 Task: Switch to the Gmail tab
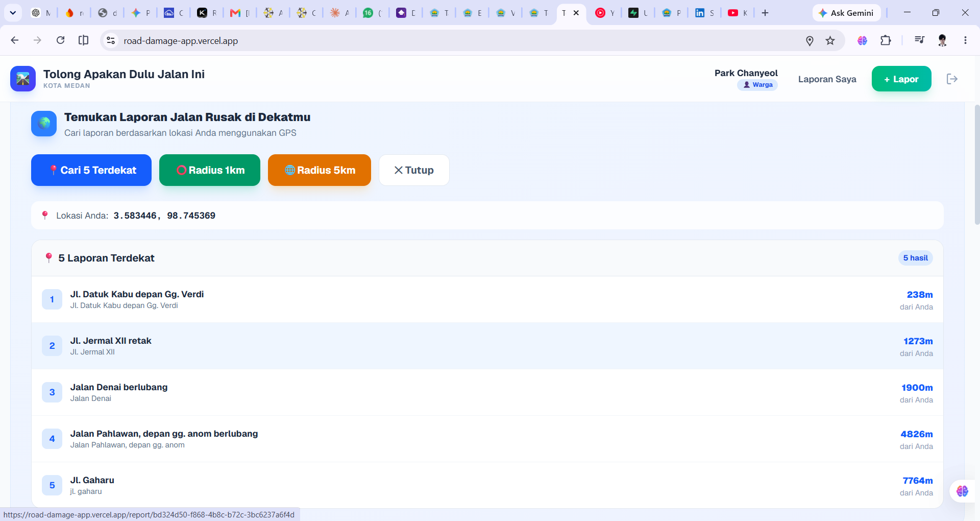click(240, 13)
